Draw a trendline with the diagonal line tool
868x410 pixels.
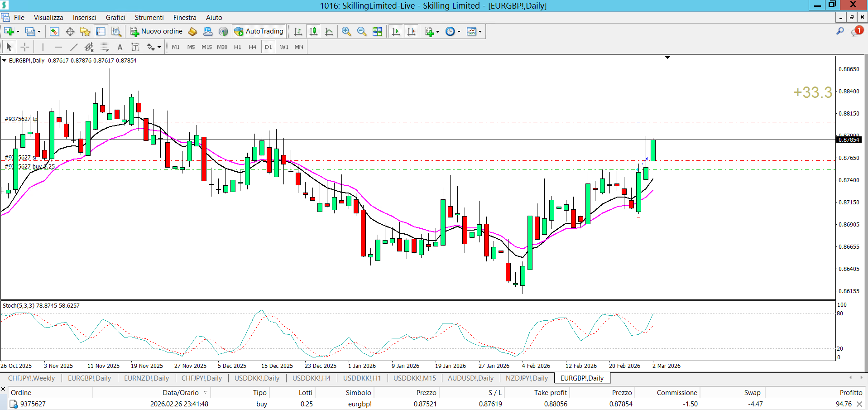pyautogui.click(x=74, y=47)
